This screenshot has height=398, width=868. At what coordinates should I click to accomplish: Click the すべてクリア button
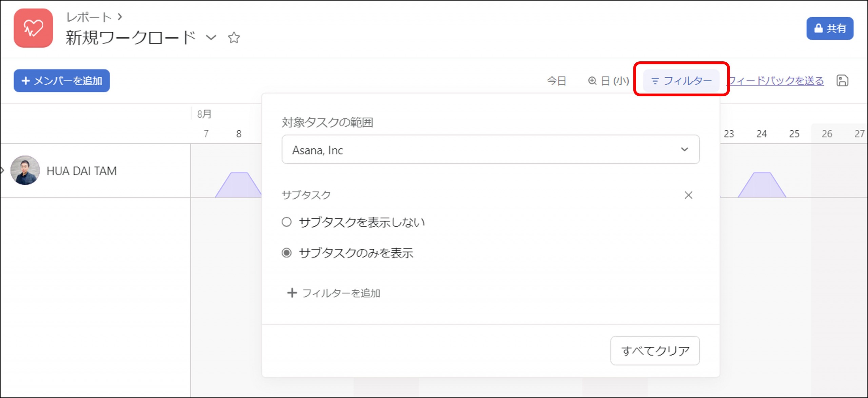tap(655, 351)
